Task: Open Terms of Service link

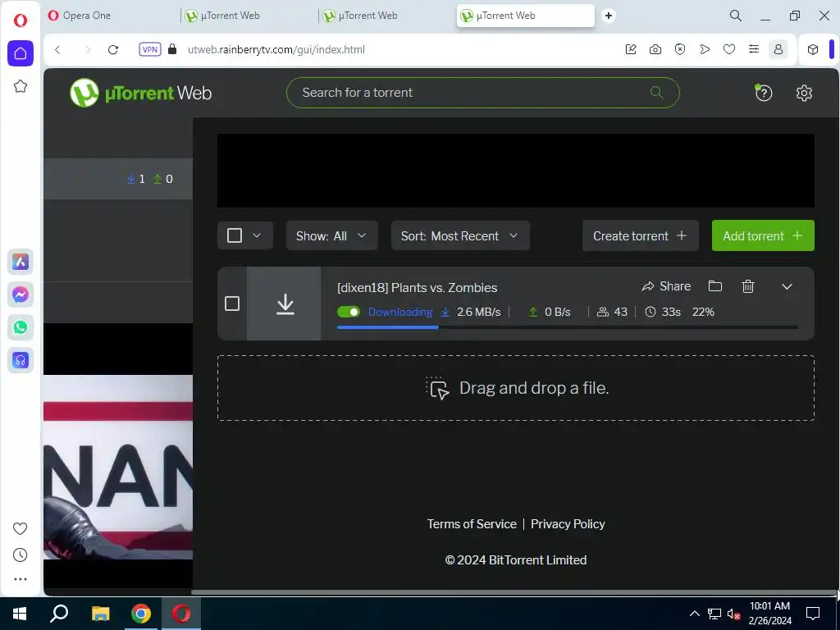Action: pyautogui.click(x=472, y=524)
